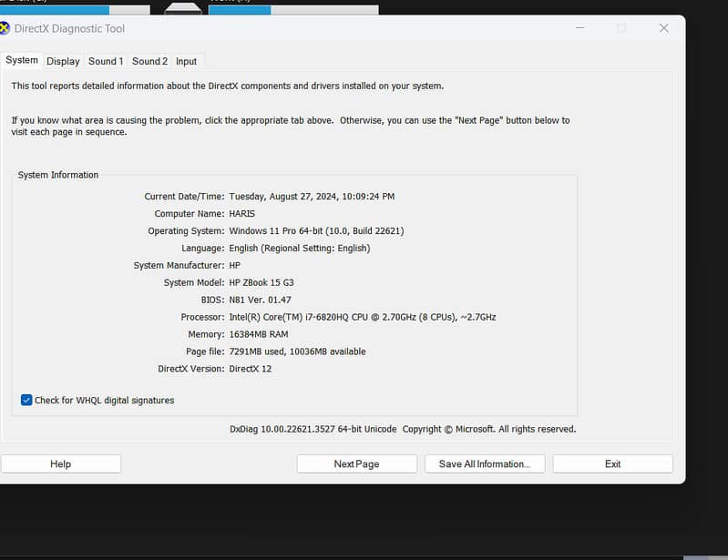Click the left drive usage bar
Image resolution: width=728 pixels, height=560 pixels.
point(75,10)
